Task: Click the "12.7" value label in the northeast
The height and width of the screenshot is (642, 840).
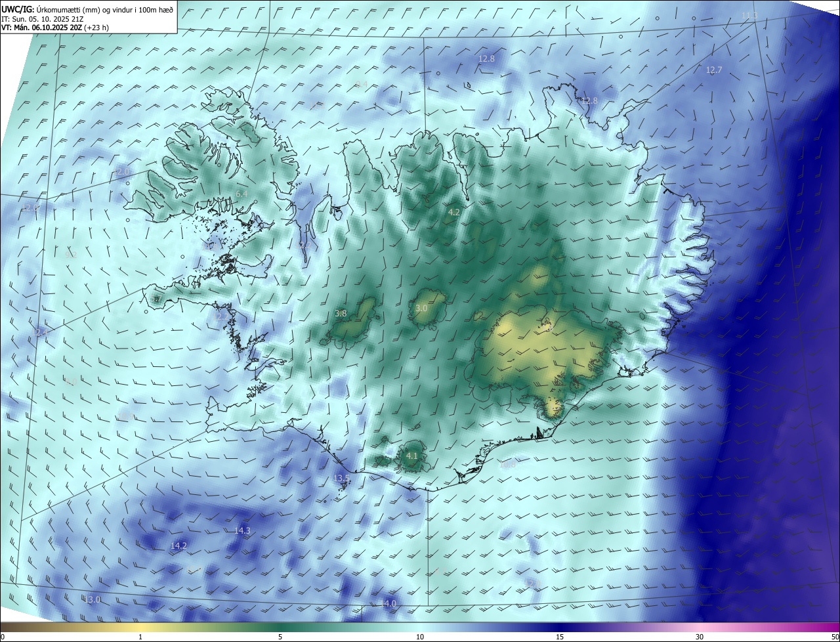Action: [x=713, y=70]
